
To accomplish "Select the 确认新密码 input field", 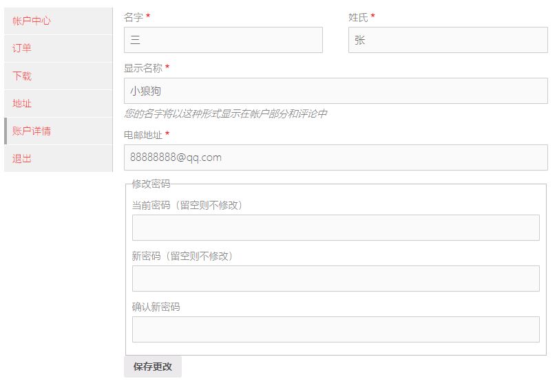I will coord(336,329).
